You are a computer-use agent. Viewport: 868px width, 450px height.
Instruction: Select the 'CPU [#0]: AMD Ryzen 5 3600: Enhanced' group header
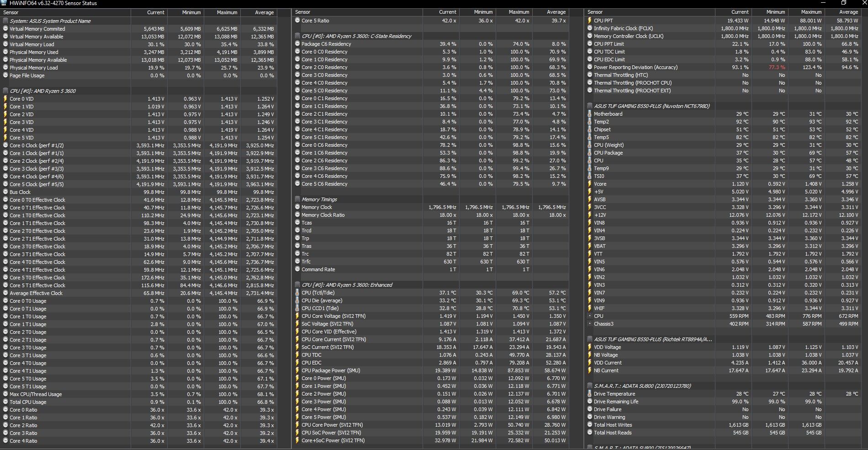347,285
